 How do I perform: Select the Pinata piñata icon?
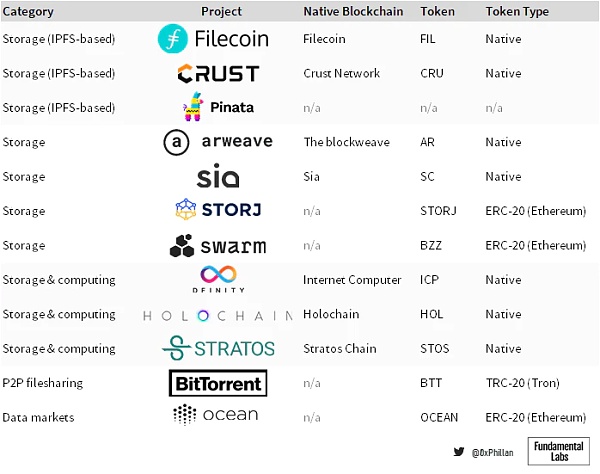point(194,106)
